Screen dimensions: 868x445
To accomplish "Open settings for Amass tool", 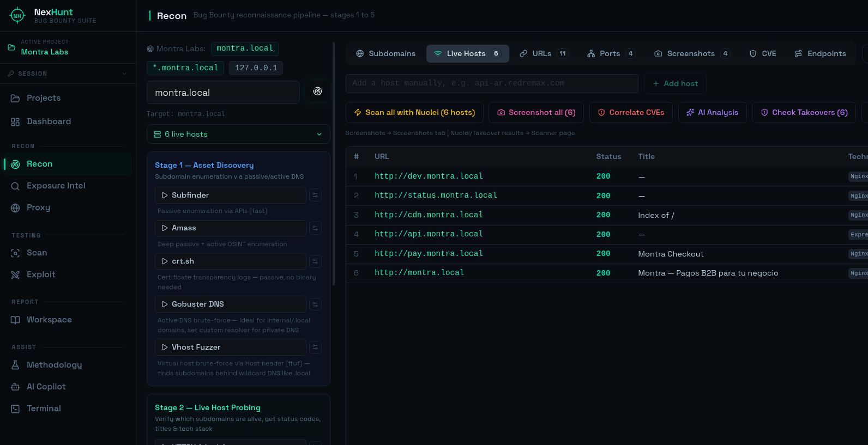I will 315,228.
